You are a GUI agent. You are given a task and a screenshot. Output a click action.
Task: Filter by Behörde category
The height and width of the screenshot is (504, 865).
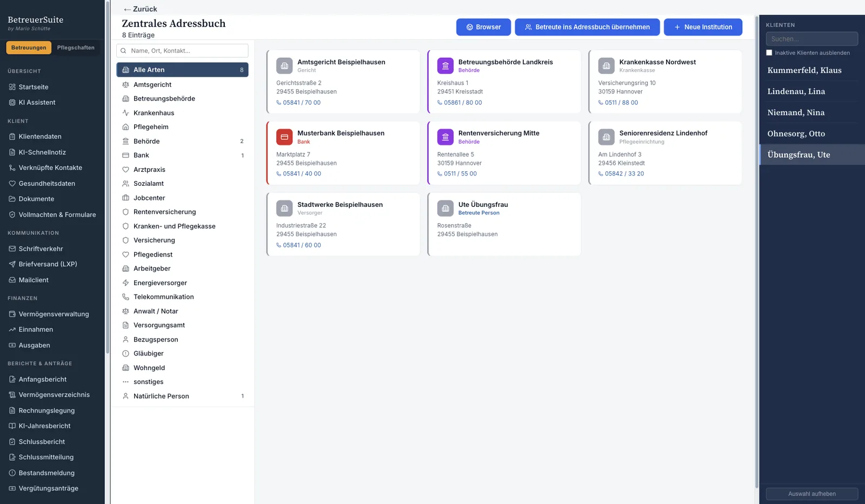182,142
